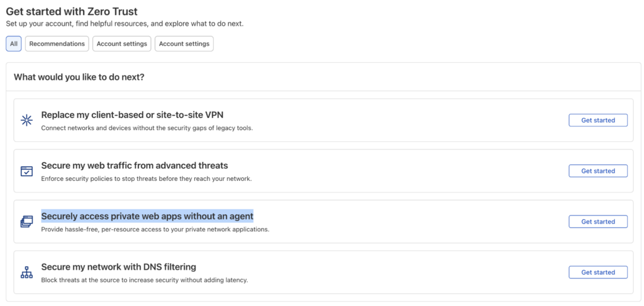Get started with replacing client-based VPN
Screen dimensions: 644x306
pyautogui.click(x=598, y=120)
